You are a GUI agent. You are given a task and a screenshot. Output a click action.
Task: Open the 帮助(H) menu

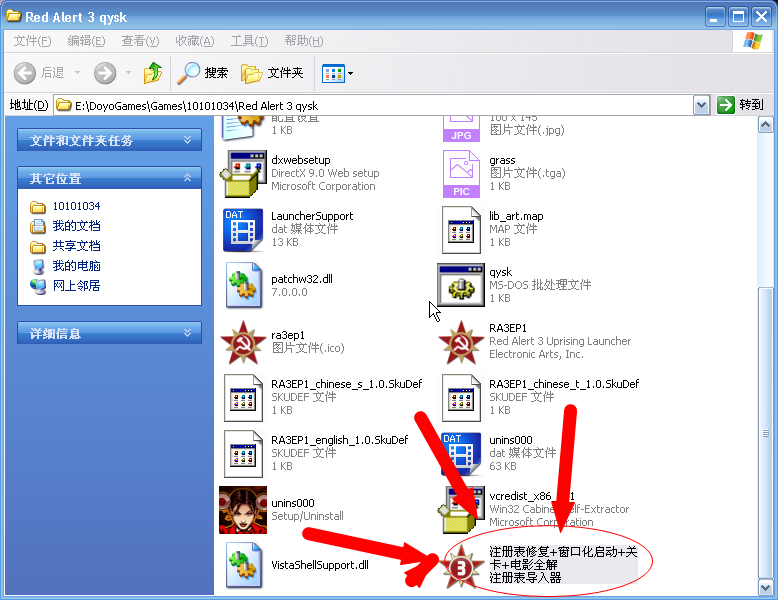(x=304, y=41)
